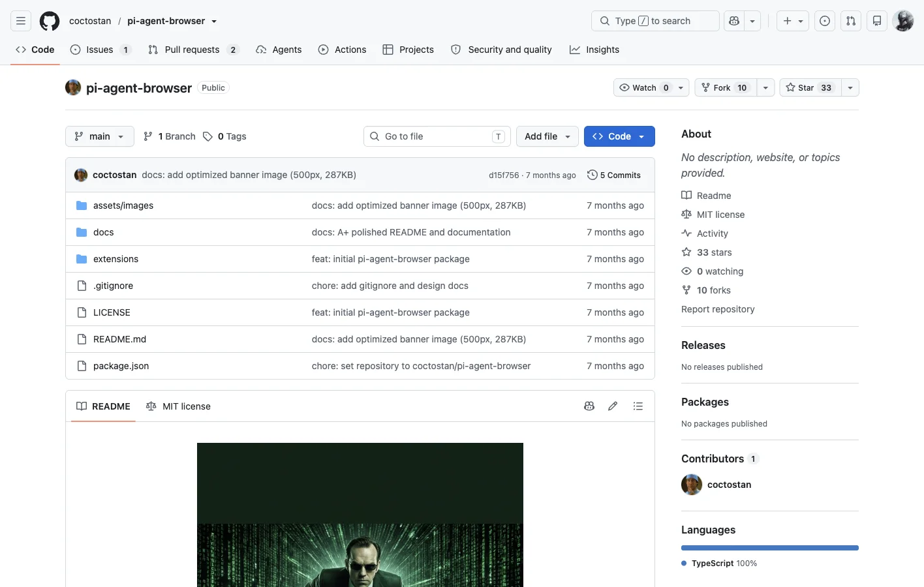This screenshot has height=587, width=924.
Task: Click the repository owner avatar beside title
Action: [73, 87]
